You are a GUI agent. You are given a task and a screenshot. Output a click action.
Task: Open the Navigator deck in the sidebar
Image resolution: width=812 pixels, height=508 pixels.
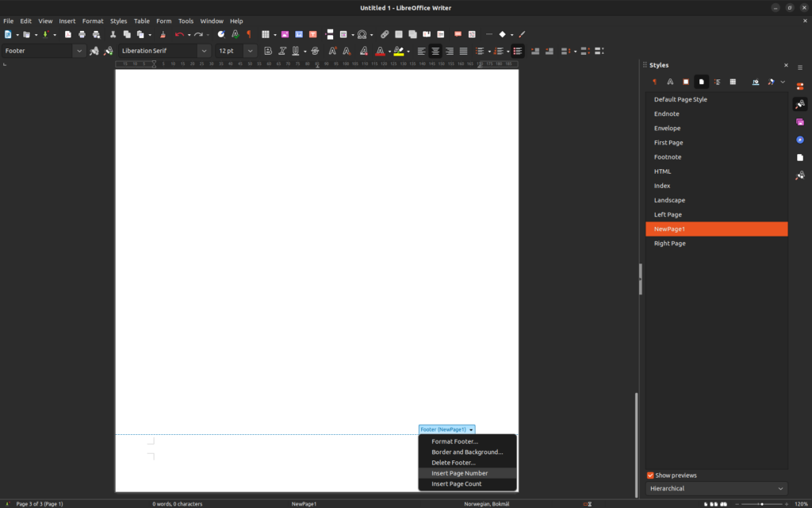pos(800,140)
